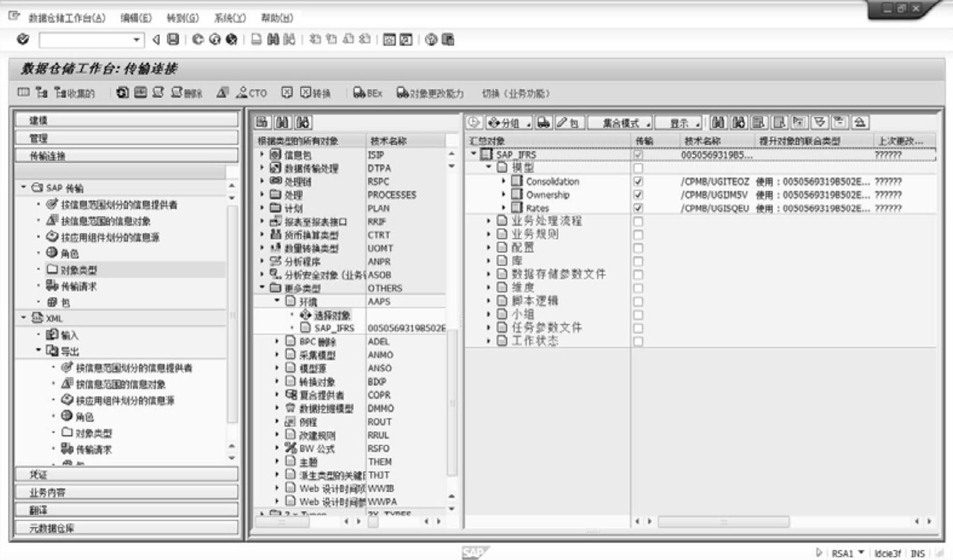Click the 翻译 navigation button
The height and width of the screenshot is (560, 953).
(x=127, y=510)
